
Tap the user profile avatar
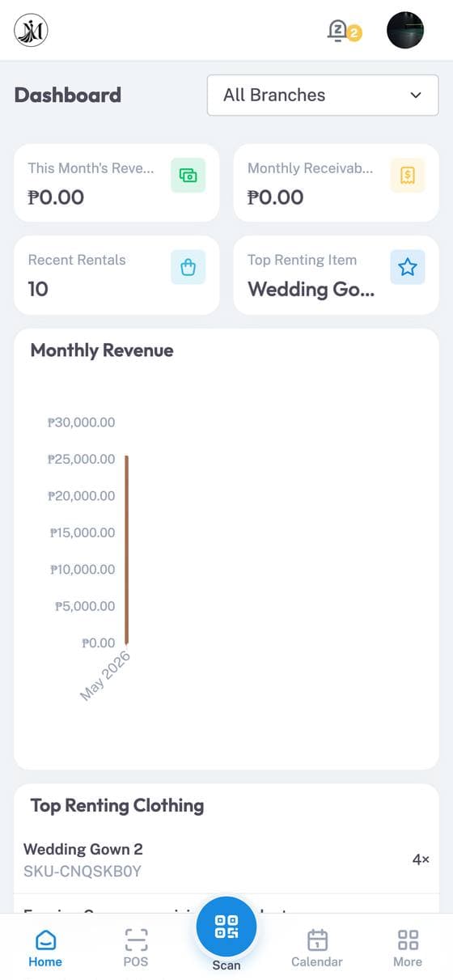tap(405, 31)
